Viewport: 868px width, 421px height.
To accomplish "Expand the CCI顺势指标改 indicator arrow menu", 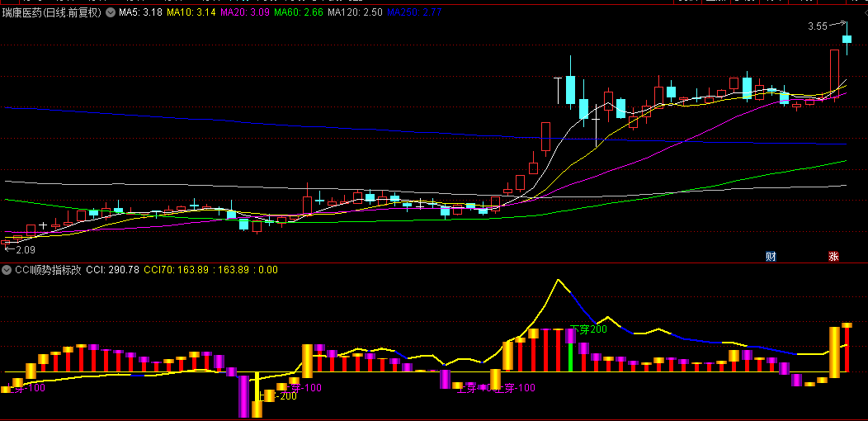I will point(7,270).
